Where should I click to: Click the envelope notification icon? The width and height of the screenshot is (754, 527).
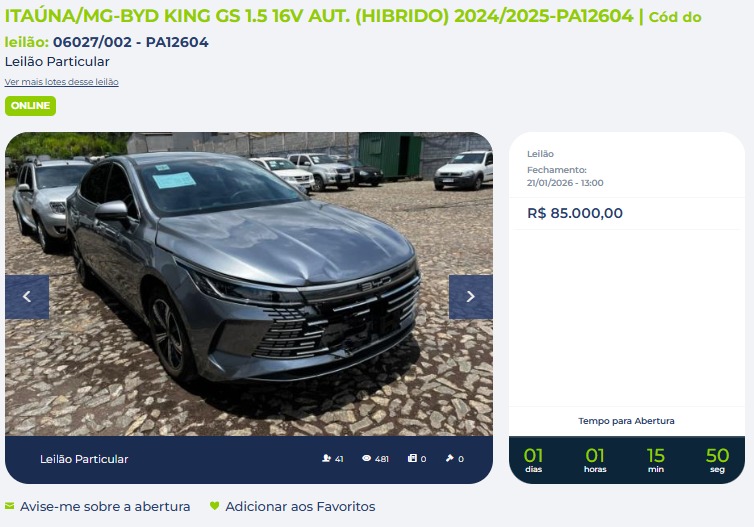click(x=10, y=506)
